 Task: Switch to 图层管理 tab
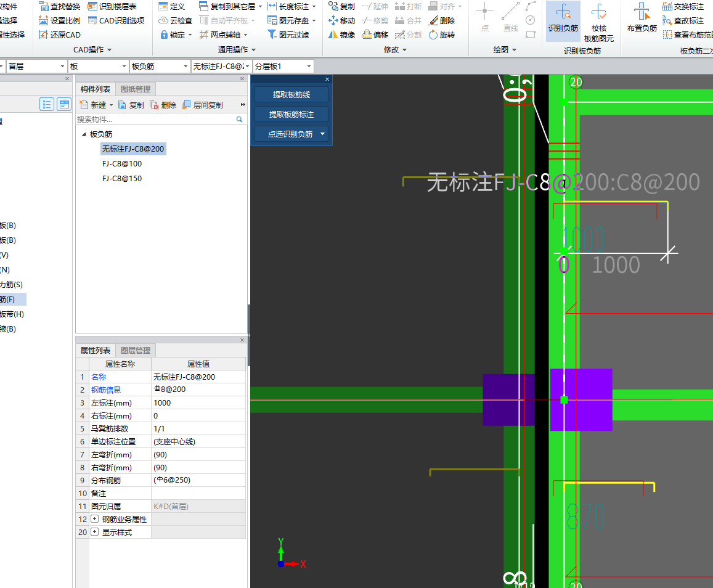tap(136, 351)
